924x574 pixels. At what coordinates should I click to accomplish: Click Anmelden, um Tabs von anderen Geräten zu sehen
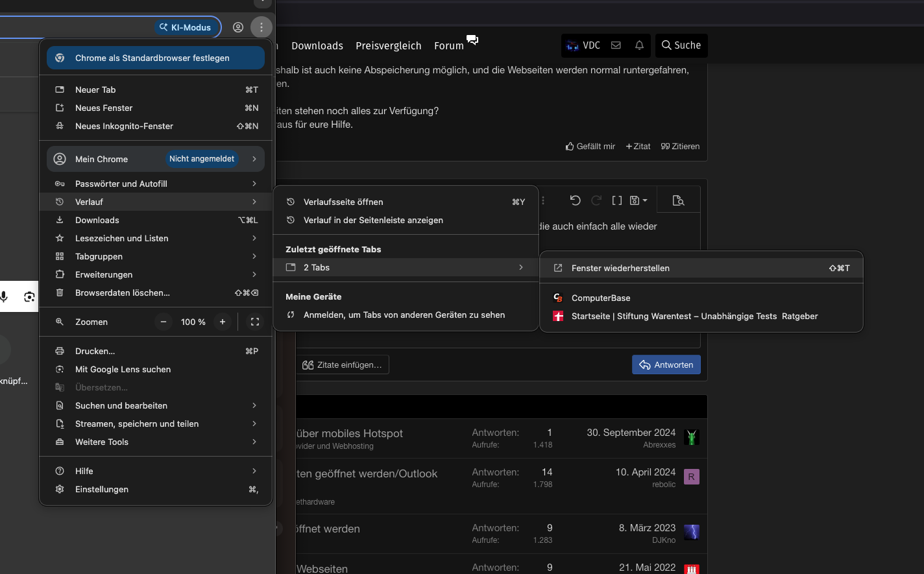click(406, 315)
